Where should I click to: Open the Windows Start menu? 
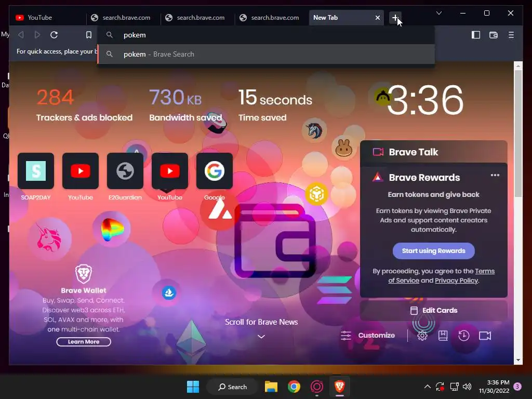coord(193,387)
